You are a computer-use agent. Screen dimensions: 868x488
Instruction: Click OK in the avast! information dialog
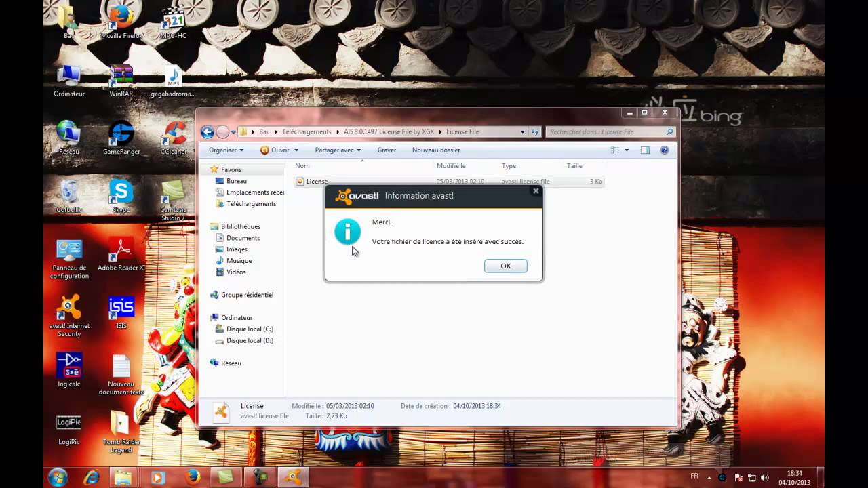[505, 266]
